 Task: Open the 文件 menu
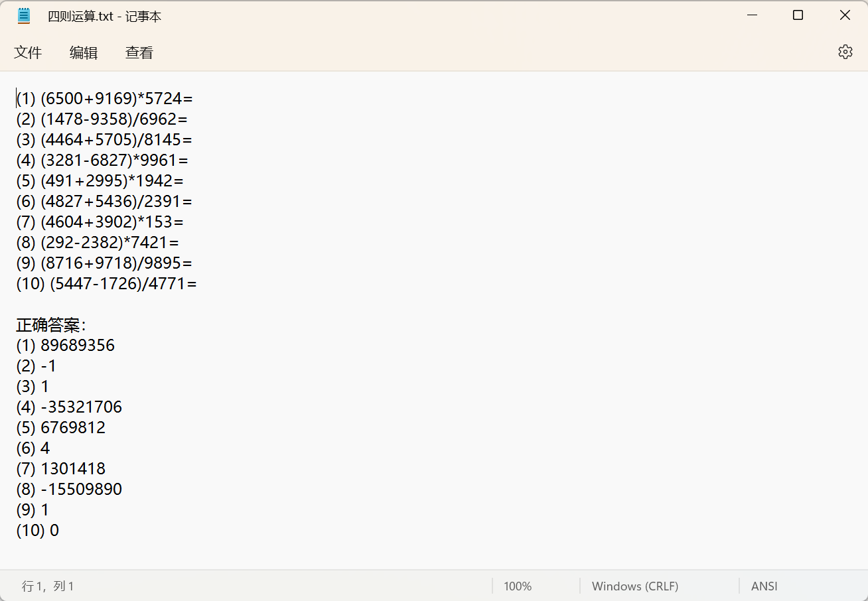pos(28,52)
